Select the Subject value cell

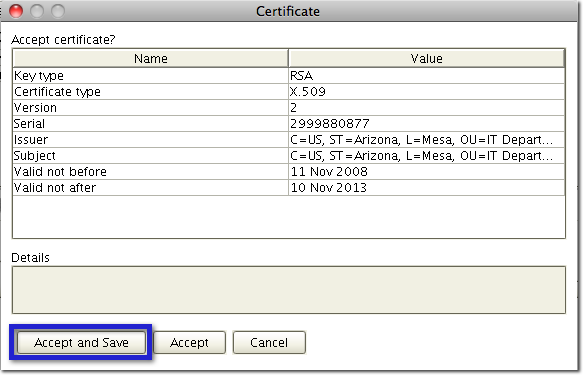[x=426, y=156]
